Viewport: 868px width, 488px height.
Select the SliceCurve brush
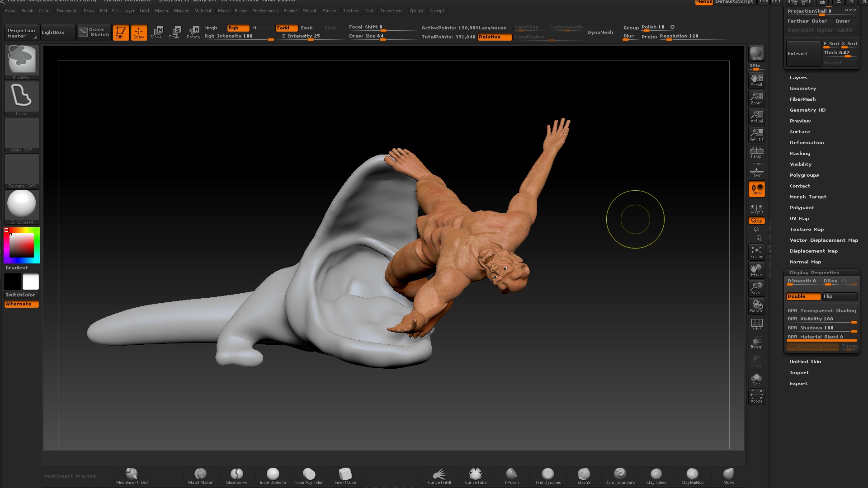pos(236,476)
